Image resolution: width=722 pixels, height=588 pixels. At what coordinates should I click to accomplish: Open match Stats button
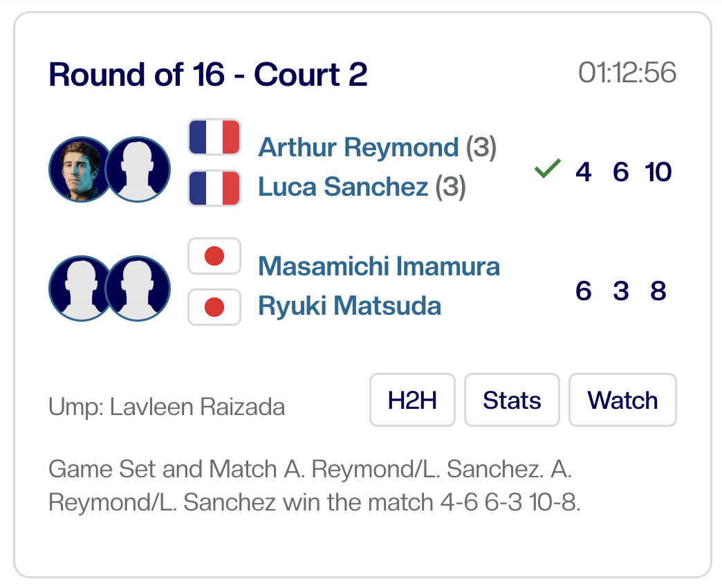pos(512,400)
